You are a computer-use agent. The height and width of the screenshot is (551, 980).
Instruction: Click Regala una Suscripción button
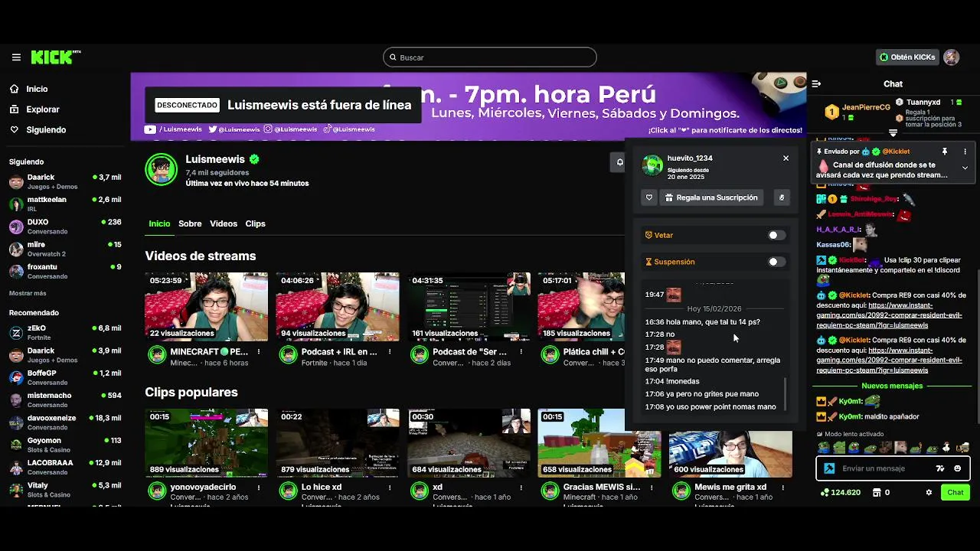(x=712, y=197)
